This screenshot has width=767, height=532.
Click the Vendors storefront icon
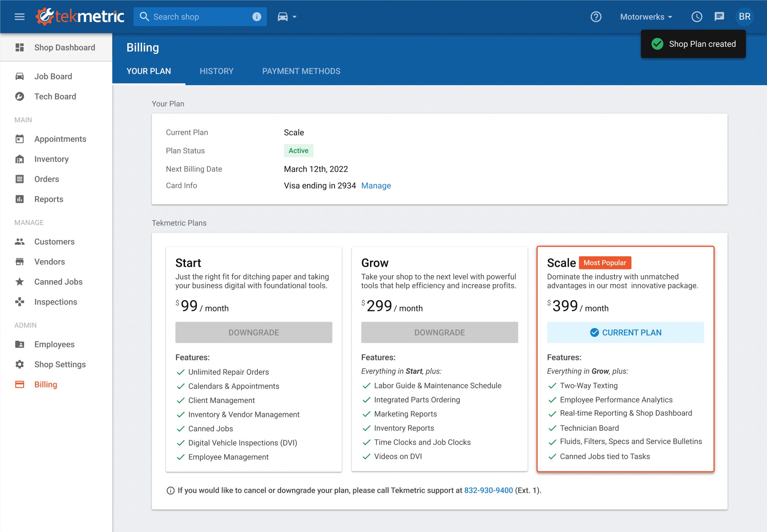[19, 262]
